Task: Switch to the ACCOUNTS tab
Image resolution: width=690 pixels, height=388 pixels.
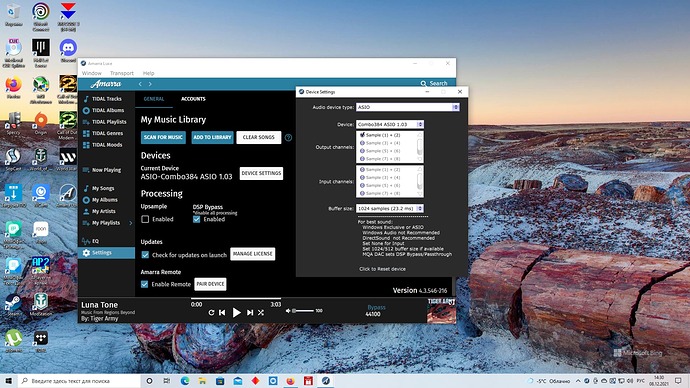Action: [193, 99]
